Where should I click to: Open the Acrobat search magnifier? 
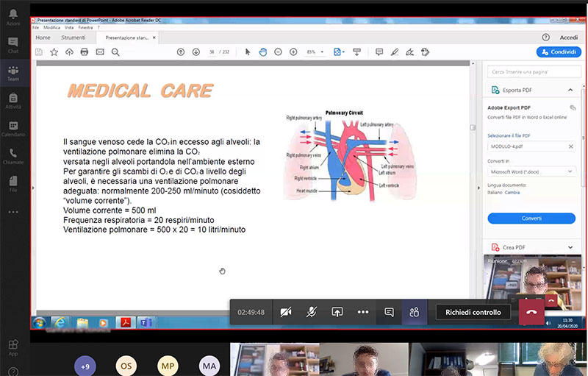pyautogui.click(x=115, y=52)
